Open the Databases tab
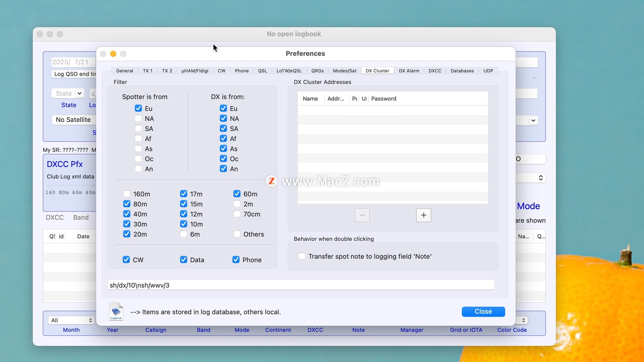Viewport: 644px width, 362px height. (x=462, y=71)
